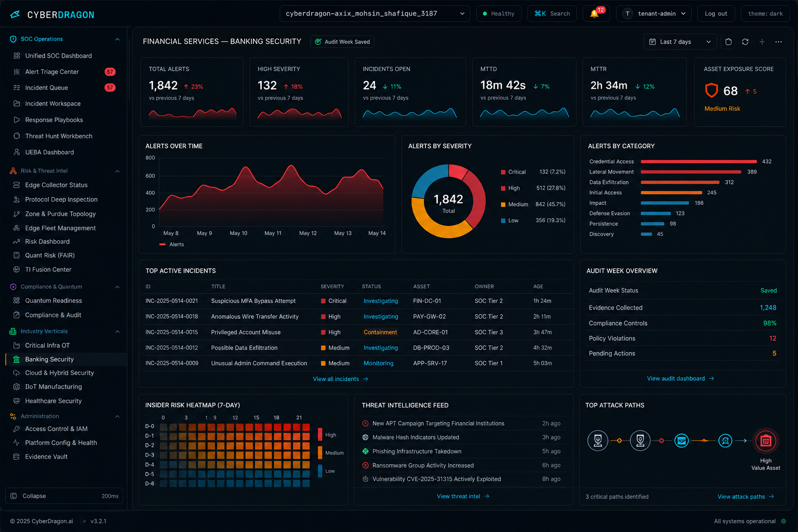The image size is (798, 532).
Task: Click the tenant-admin avatar T icon
Action: pyautogui.click(x=628, y=14)
